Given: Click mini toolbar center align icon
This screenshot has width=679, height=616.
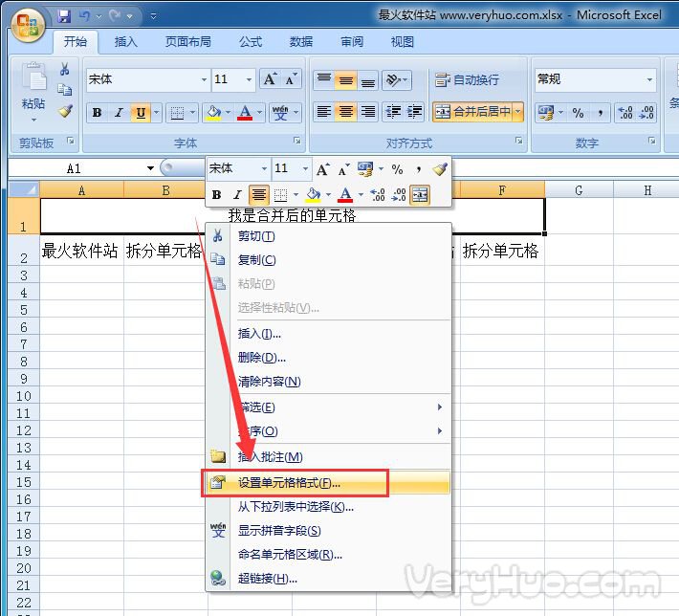Looking at the screenshot, I should (x=259, y=194).
